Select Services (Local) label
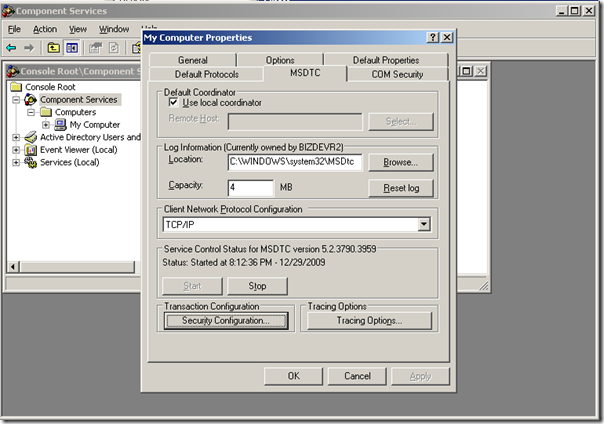The width and height of the screenshot is (604, 424). coord(70,162)
